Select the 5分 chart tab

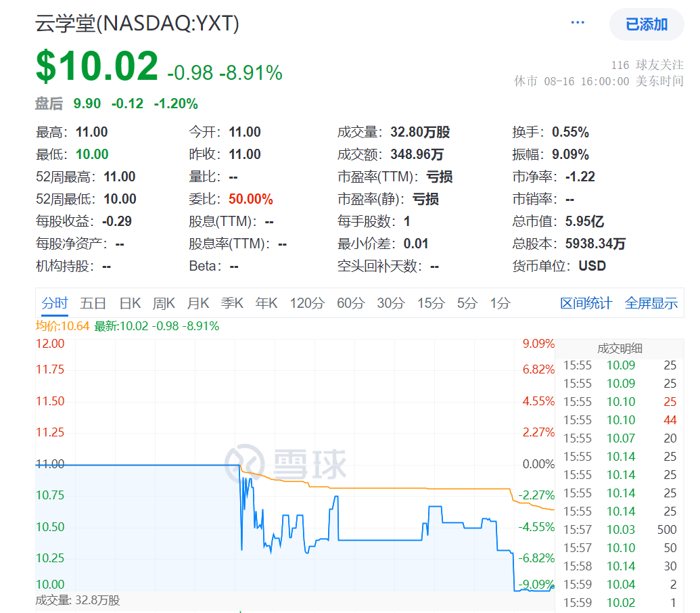tap(467, 303)
